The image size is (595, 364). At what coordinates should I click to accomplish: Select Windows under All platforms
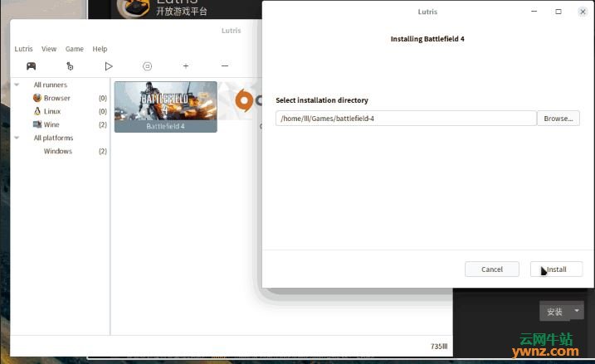coord(58,151)
